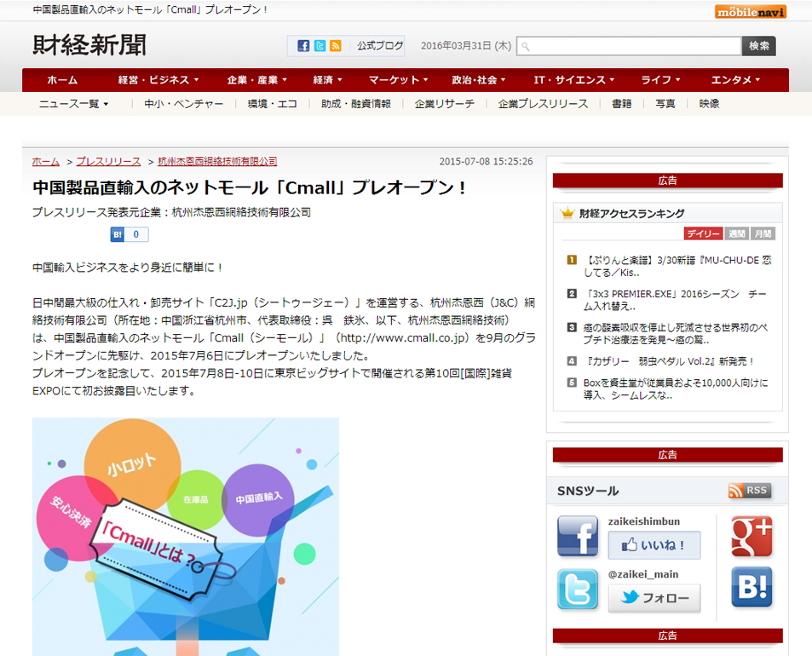This screenshot has width=812, height=656.
Task: Click the 杭州杰恩西網絡技術有限公司 breadcrumb link
Action: (217, 162)
